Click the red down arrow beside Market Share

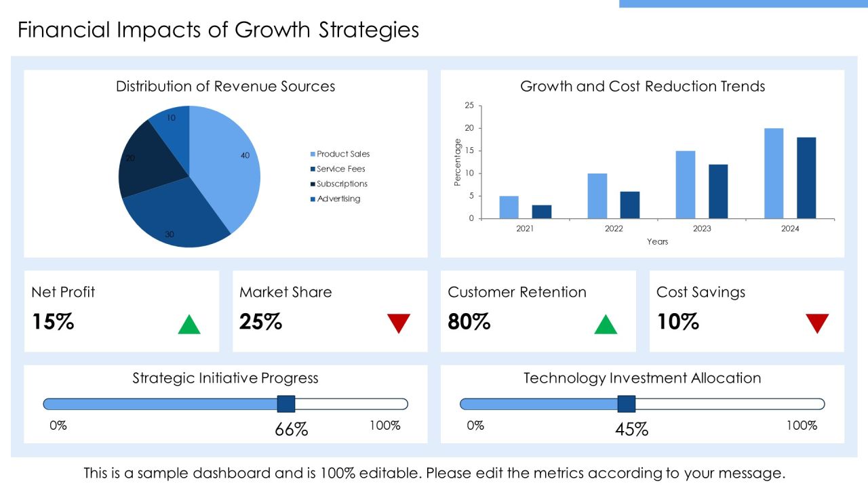[x=399, y=323]
